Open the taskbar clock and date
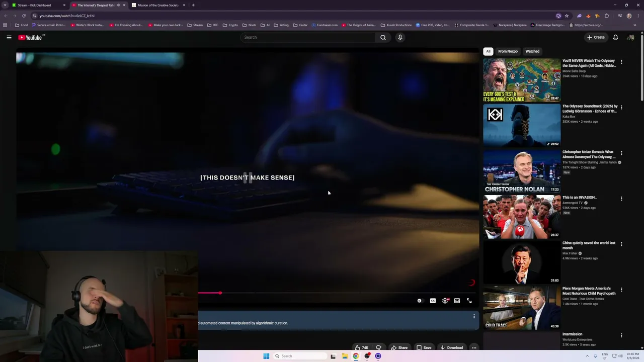This screenshot has height=362, width=644. coord(633,356)
